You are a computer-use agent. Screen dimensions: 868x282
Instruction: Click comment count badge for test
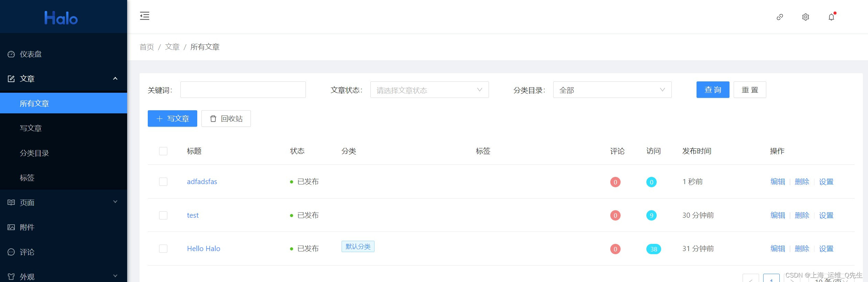click(x=615, y=215)
